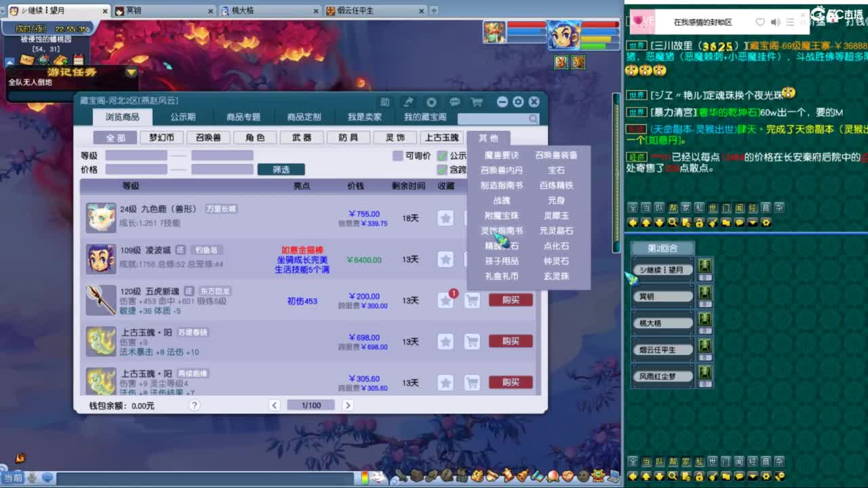Favorite the ¥698.00 上古玉魄 listing
The width and height of the screenshot is (868, 488).
pos(446,342)
